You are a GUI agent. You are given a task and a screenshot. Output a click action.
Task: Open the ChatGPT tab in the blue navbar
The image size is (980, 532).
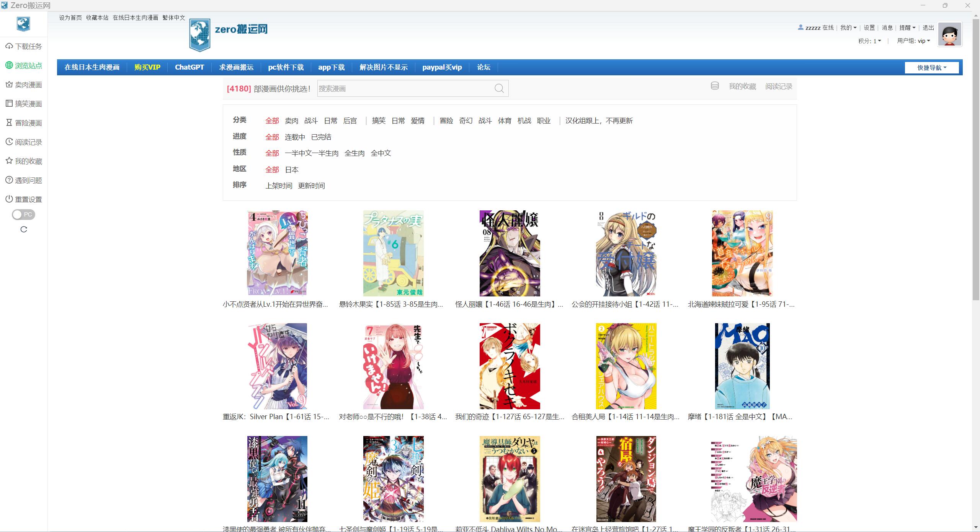click(x=189, y=67)
